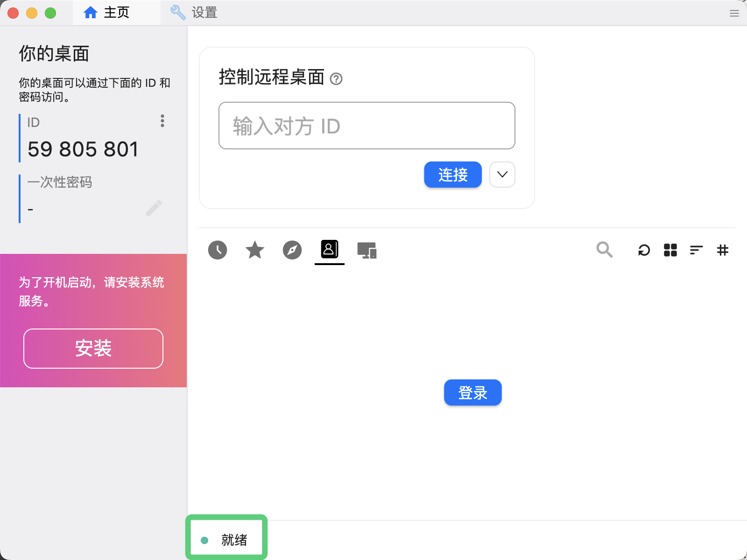Check the 就绪 status indicator
747x560 pixels.
pos(226,538)
